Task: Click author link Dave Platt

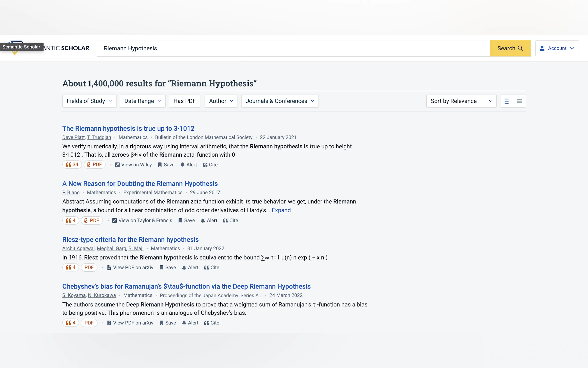Action: 73,137
